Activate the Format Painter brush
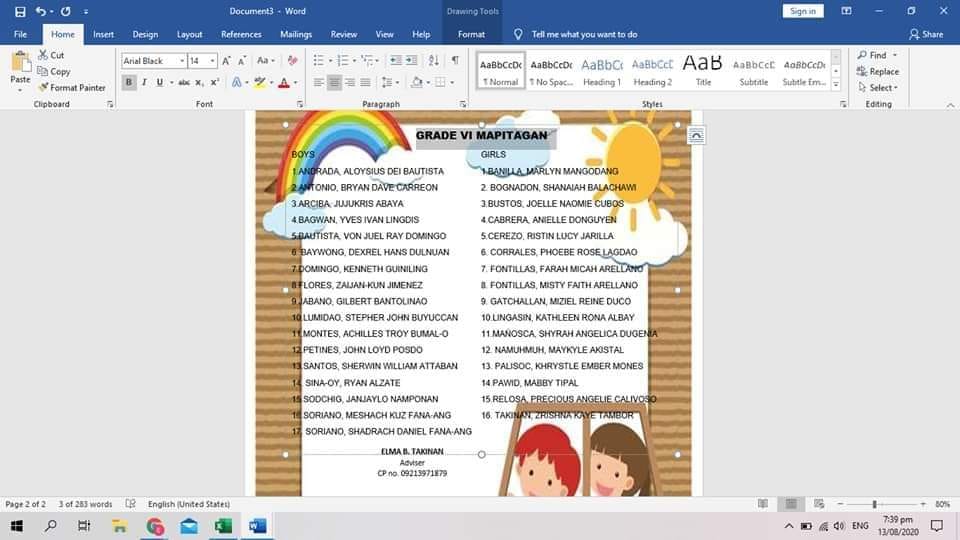 point(72,88)
